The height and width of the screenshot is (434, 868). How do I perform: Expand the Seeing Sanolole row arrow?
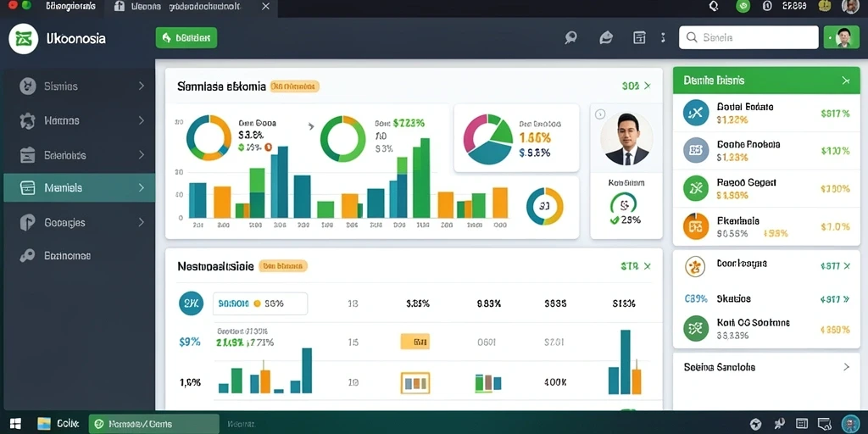click(x=846, y=367)
